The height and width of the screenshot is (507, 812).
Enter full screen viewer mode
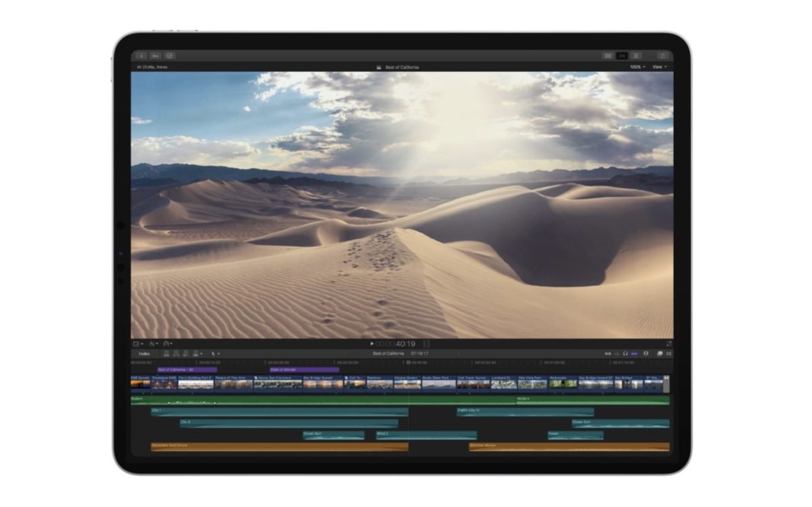point(669,344)
